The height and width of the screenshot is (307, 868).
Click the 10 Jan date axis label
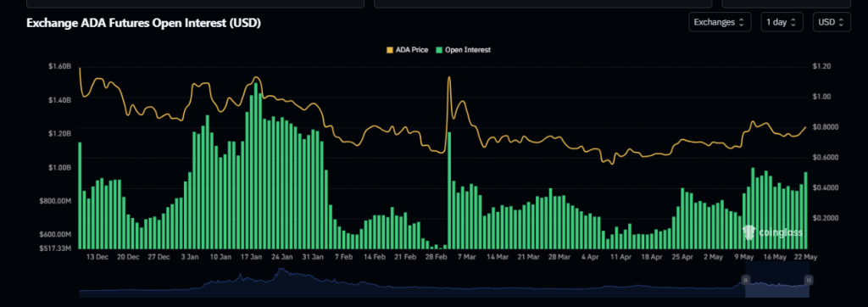(x=221, y=257)
